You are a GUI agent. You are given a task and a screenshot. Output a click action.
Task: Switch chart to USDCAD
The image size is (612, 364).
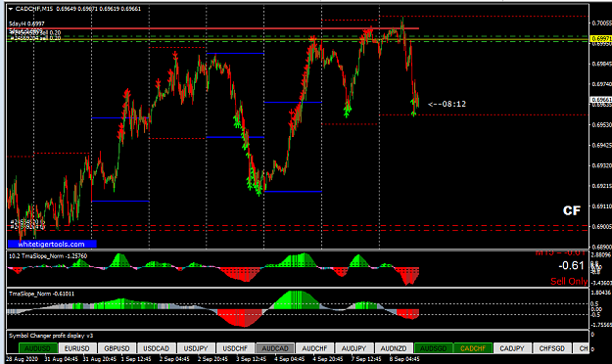[x=157, y=348]
